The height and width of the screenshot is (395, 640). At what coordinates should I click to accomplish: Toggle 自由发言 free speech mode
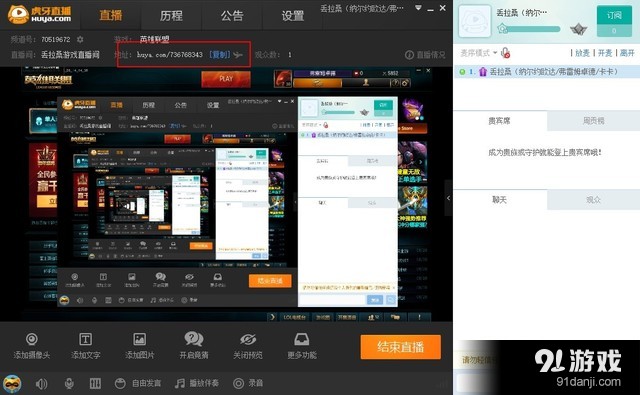[138, 383]
